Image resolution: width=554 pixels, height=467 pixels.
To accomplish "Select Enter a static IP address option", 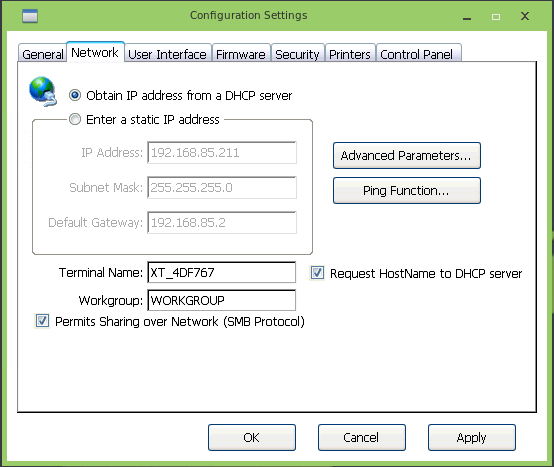I will (75, 119).
